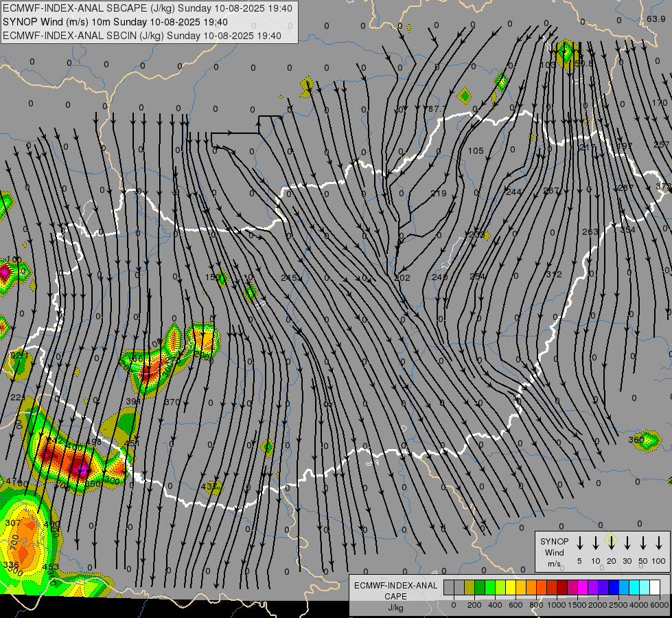
Task: Click the 432 value on the map
Action: tap(209, 486)
